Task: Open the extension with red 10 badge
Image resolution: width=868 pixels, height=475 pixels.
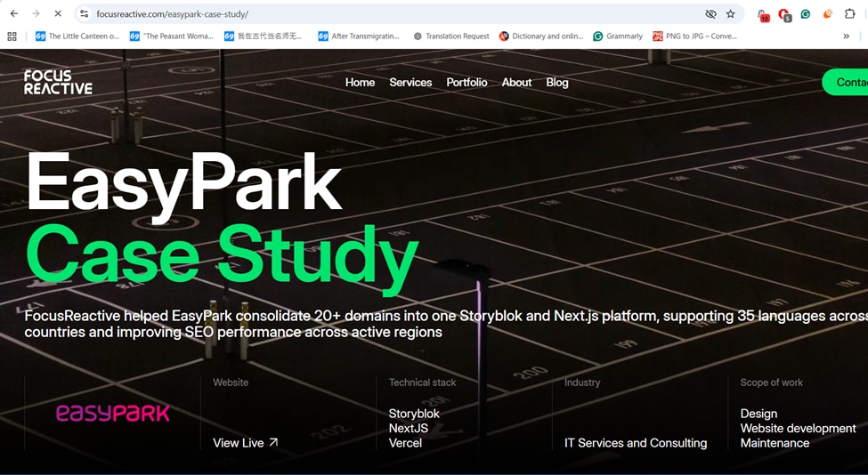Action: click(x=763, y=15)
